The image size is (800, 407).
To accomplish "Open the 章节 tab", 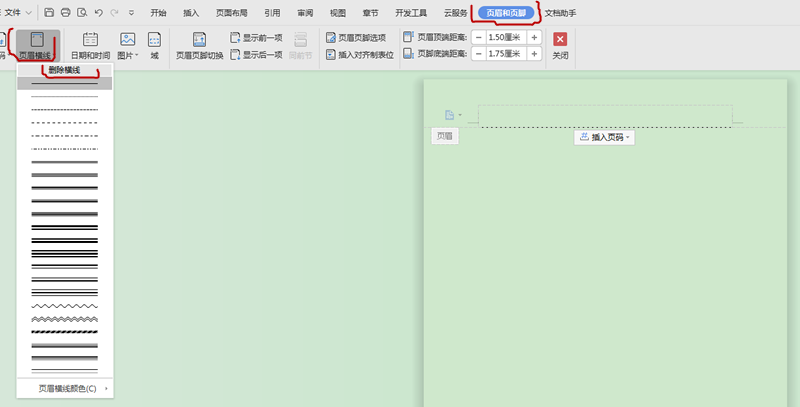I will coord(370,13).
